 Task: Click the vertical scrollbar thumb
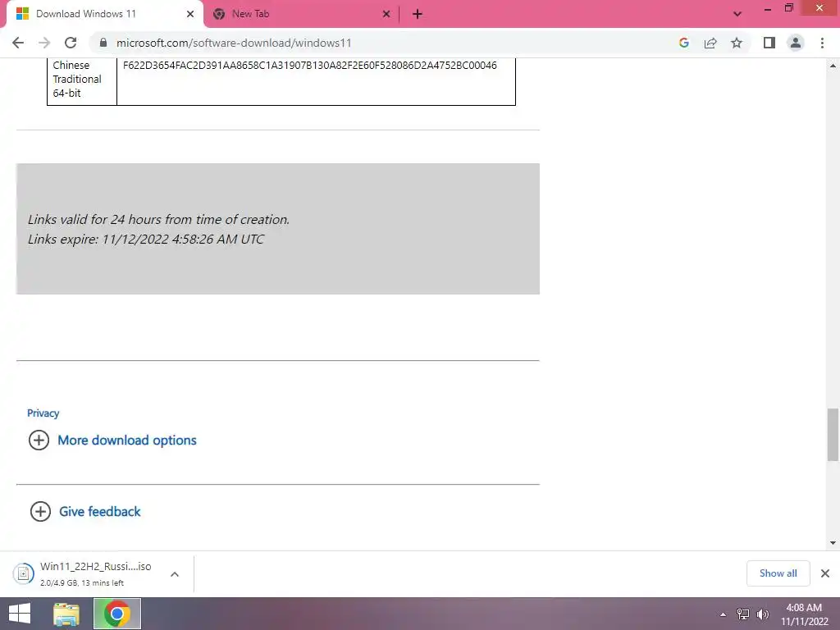point(833,435)
